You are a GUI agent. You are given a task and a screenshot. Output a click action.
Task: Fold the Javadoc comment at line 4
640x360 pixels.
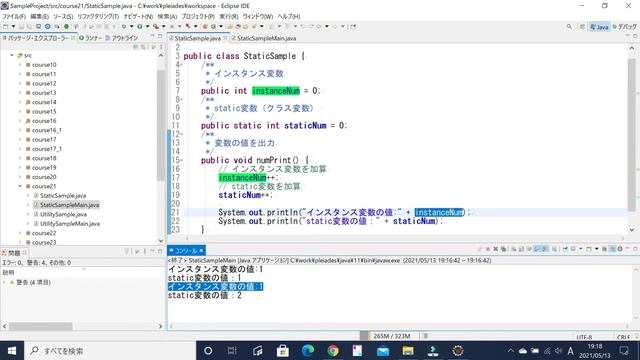coord(182,64)
